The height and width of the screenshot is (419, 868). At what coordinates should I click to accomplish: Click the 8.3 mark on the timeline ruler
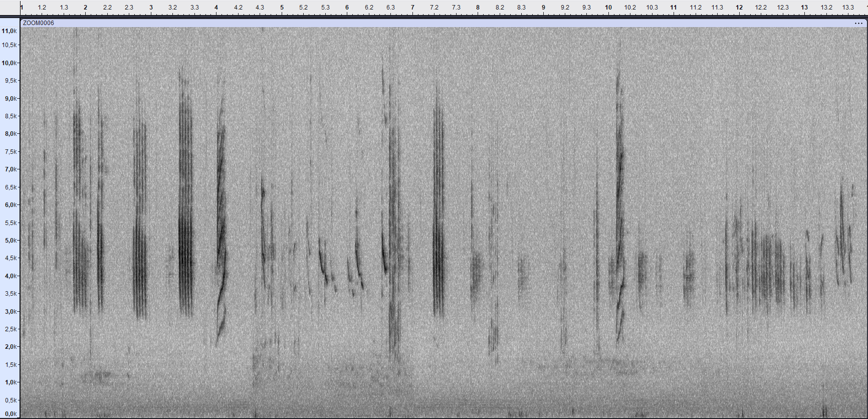coord(522,8)
